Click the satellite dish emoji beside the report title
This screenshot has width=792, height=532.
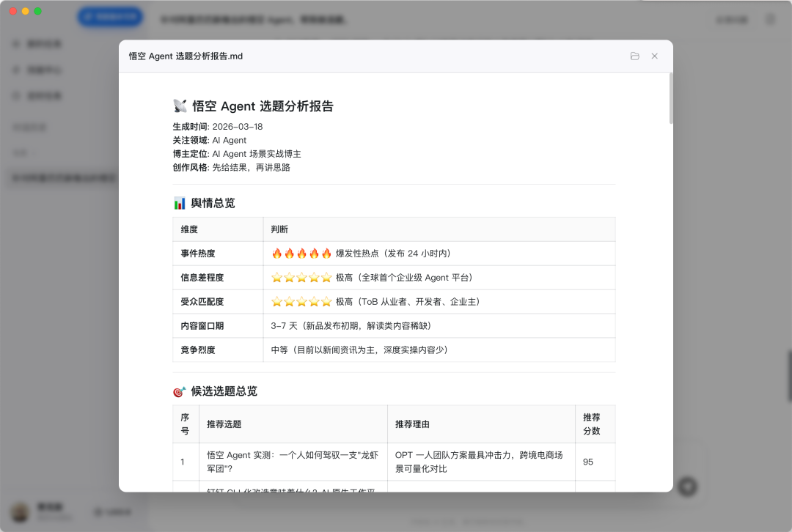(x=180, y=106)
